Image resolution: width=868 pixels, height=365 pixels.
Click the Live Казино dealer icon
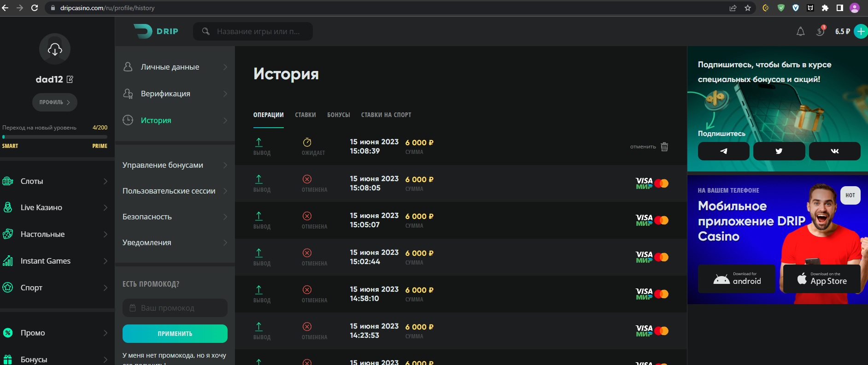8,207
